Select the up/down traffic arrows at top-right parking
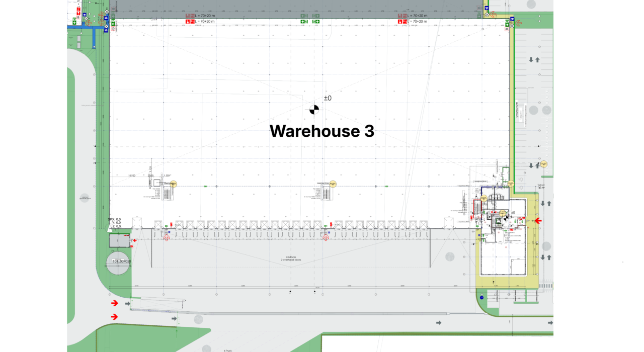Viewport: 644px width, 352px height. [534, 60]
